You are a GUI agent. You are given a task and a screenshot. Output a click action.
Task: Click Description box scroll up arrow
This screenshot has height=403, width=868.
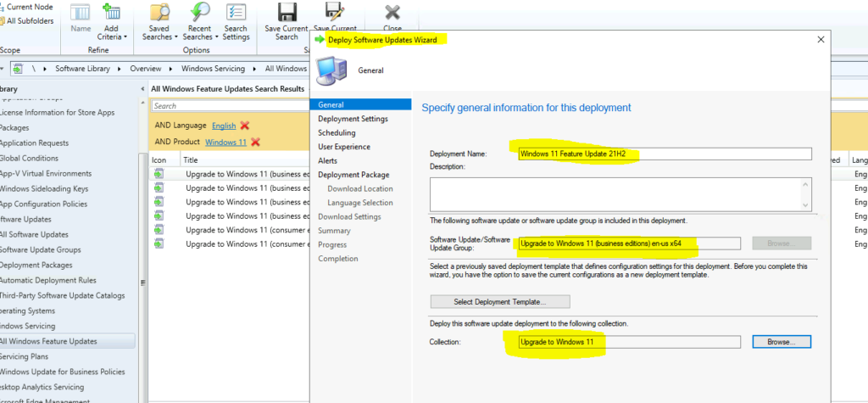point(806,183)
